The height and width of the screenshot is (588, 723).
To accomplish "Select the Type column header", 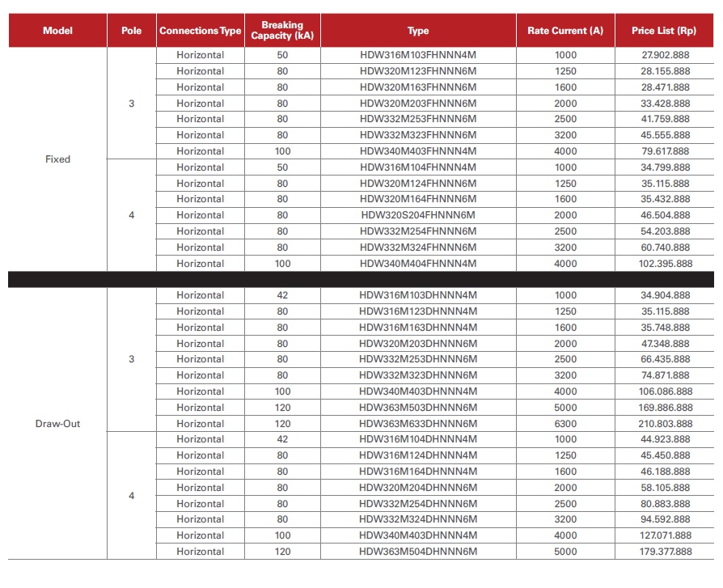I will tap(418, 31).
